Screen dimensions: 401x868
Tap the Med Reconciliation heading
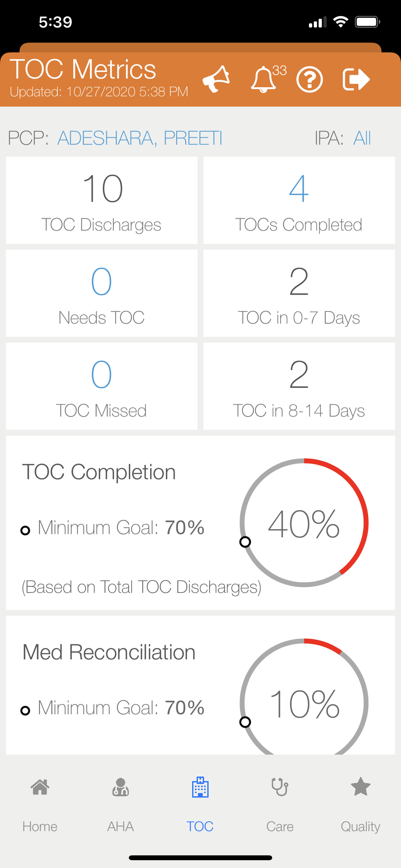pos(109,652)
